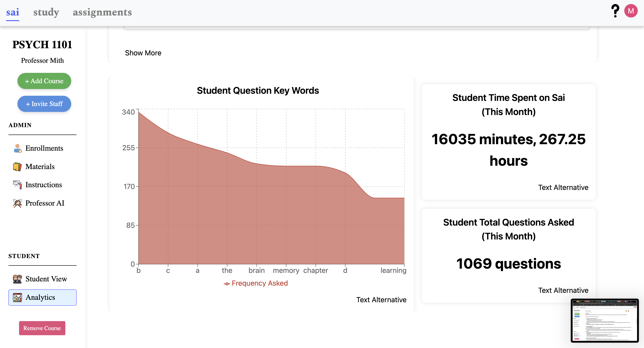Switch to the assignments tab
The height and width of the screenshot is (348, 644).
pos(102,12)
